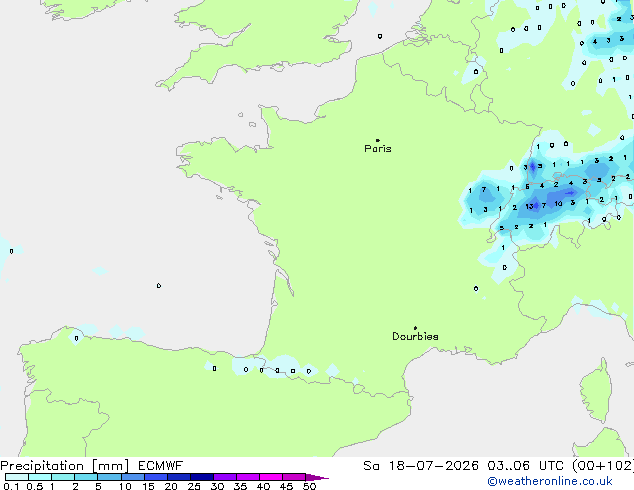Click the 0.1–0.5 mm legend swatch
The image size is (634, 490).
pyautogui.click(x=17, y=477)
